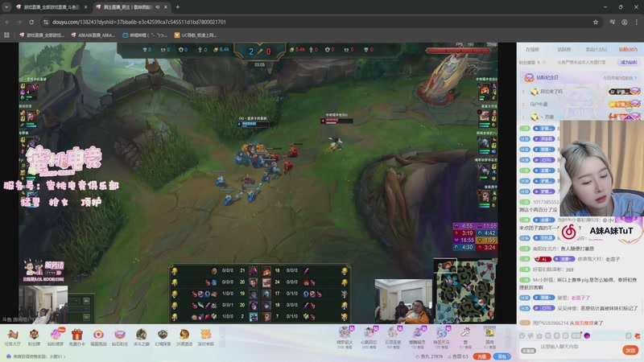Click the 首页推荐 link in chat message
The image size is (644, 362).
pyautogui.click(x=584, y=323)
